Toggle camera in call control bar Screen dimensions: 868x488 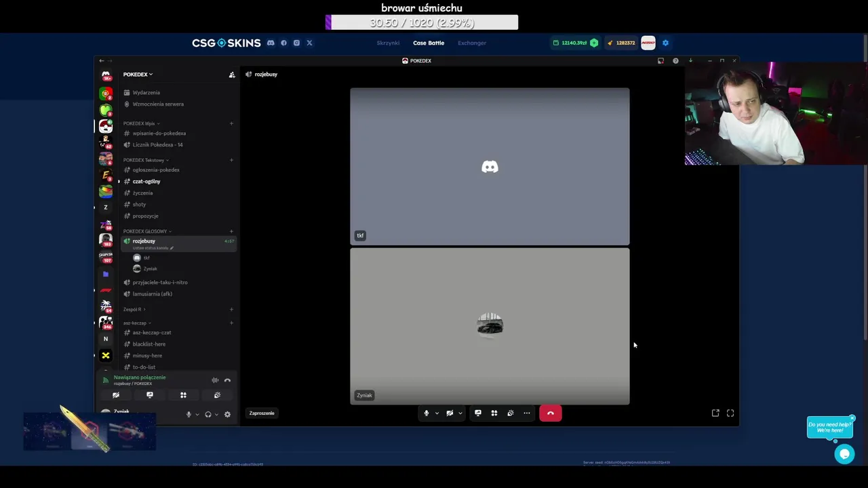[450, 413]
